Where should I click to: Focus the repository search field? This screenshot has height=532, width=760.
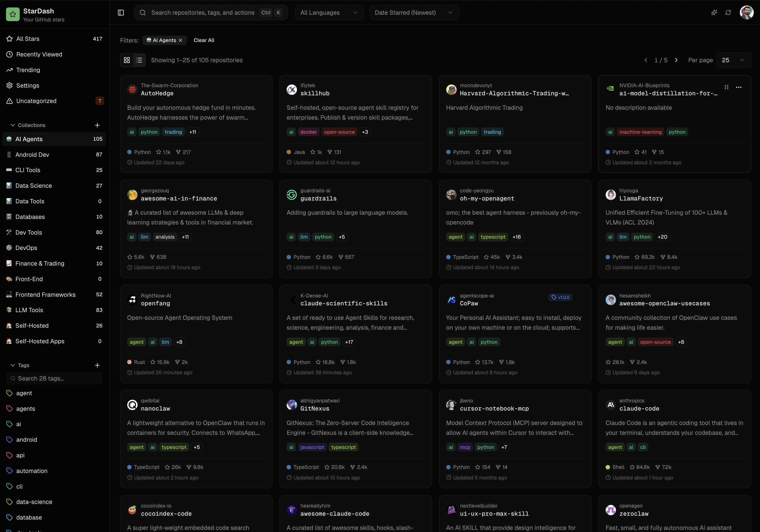(x=211, y=12)
